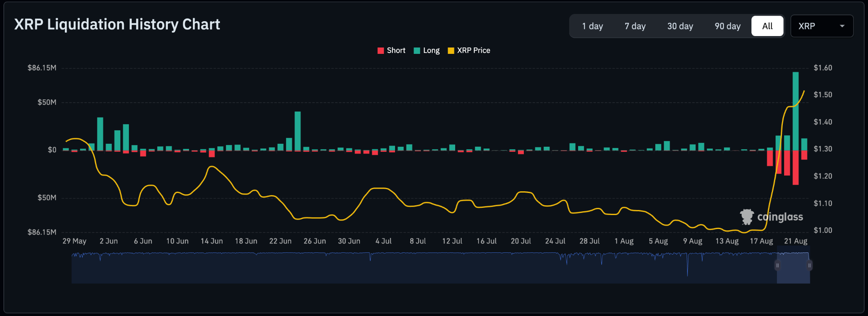
Task: Select the 30 day range tab
Action: (x=680, y=26)
